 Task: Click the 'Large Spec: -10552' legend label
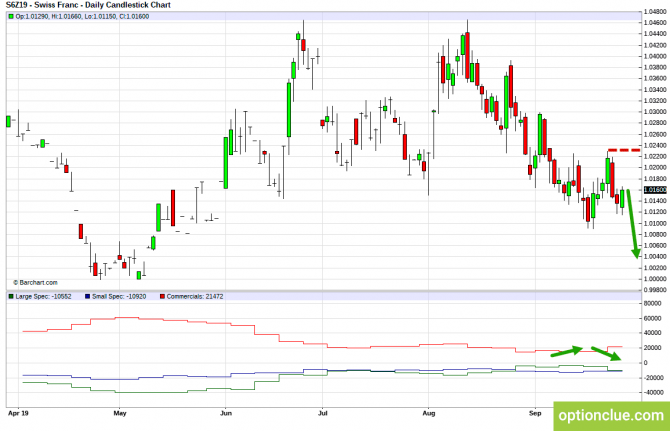pos(43,296)
